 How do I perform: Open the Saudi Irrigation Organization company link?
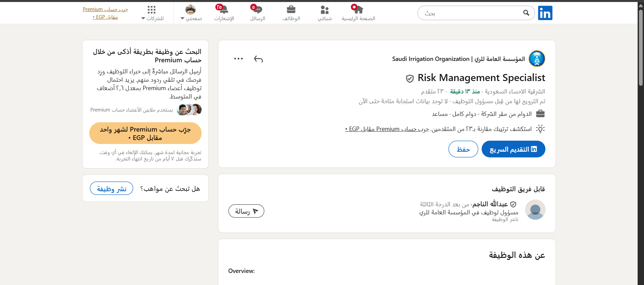(x=459, y=59)
